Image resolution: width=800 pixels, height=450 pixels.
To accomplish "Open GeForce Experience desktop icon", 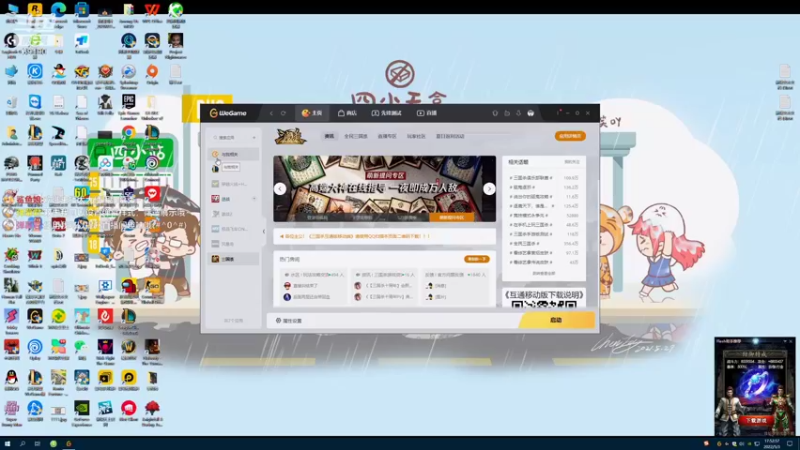I will [x=82, y=412].
